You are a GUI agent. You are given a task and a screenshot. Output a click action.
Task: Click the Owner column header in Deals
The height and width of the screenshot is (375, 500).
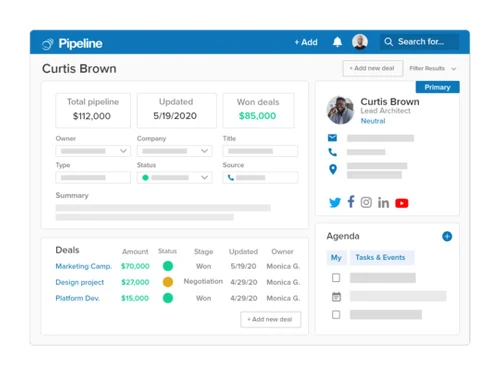tap(282, 252)
